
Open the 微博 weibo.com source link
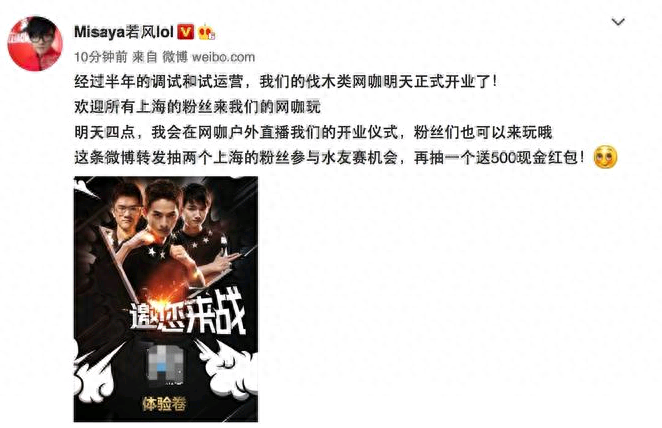point(209,57)
